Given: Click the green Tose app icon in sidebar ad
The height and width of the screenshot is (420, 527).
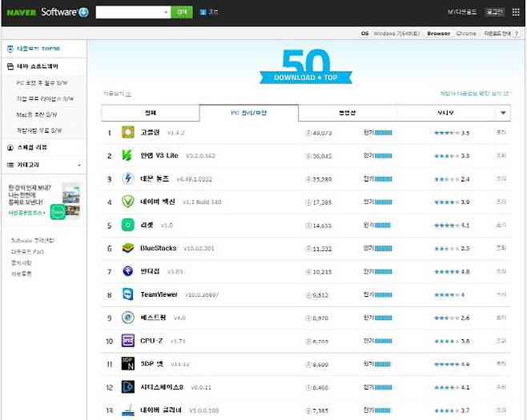Looking at the screenshot, I should [x=58, y=212].
